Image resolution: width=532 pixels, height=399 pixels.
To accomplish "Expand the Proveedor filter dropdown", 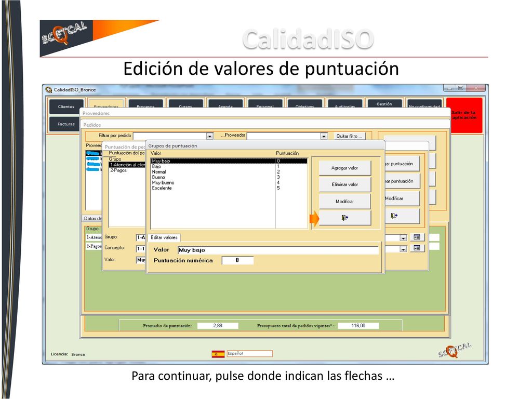I will [x=324, y=136].
